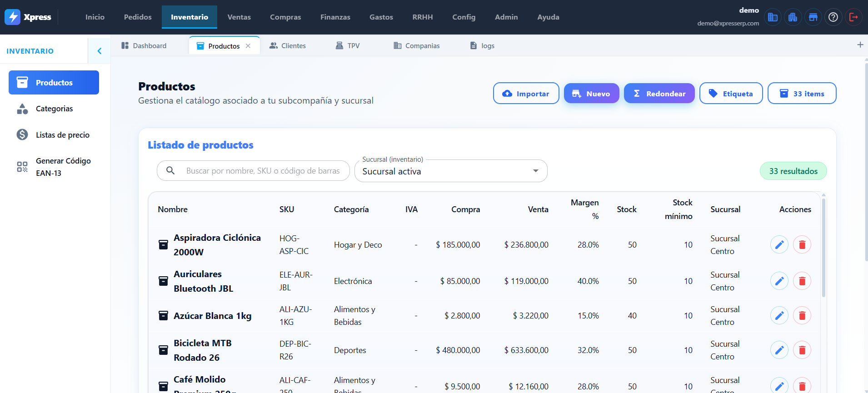Delete the Bicicleta MTB Rodado 26 row
The width and height of the screenshot is (868, 393).
[x=802, y=350]
